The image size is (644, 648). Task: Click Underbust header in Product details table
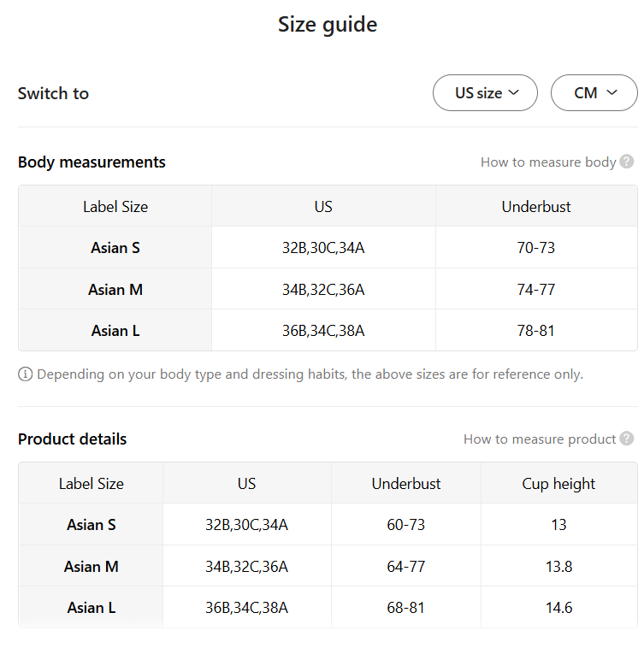click(406, 483)
